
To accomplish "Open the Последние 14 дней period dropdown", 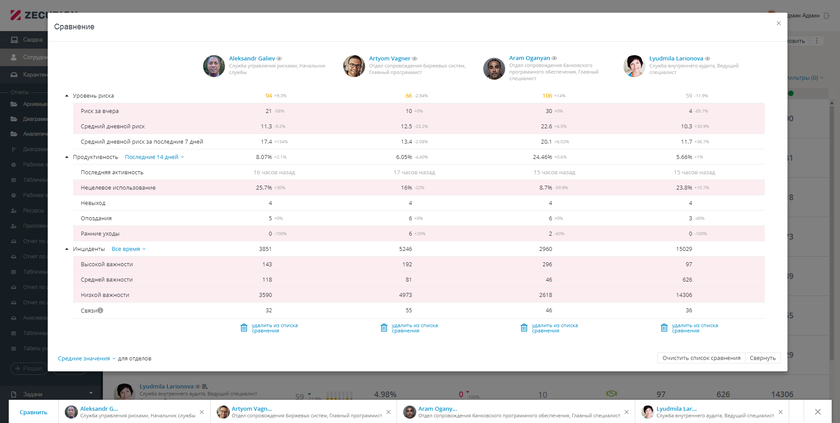I will pyautogui.click(x=154, y=157).
